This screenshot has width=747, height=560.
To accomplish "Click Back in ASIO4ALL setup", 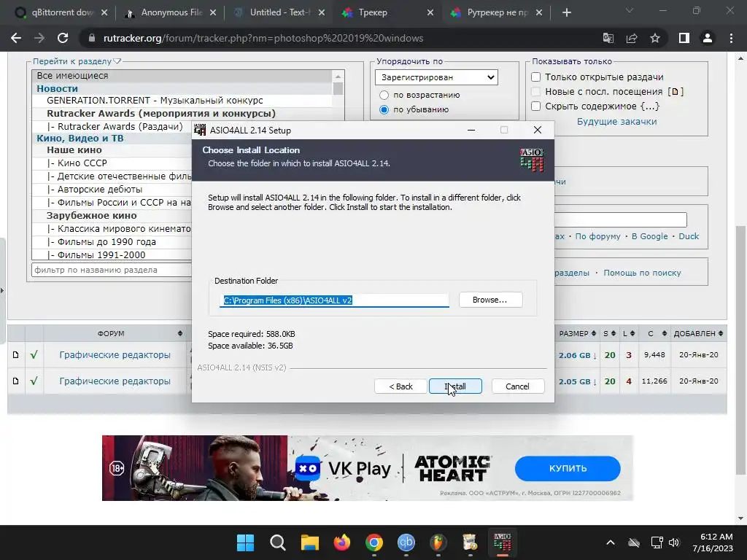I will pos(400,386).
